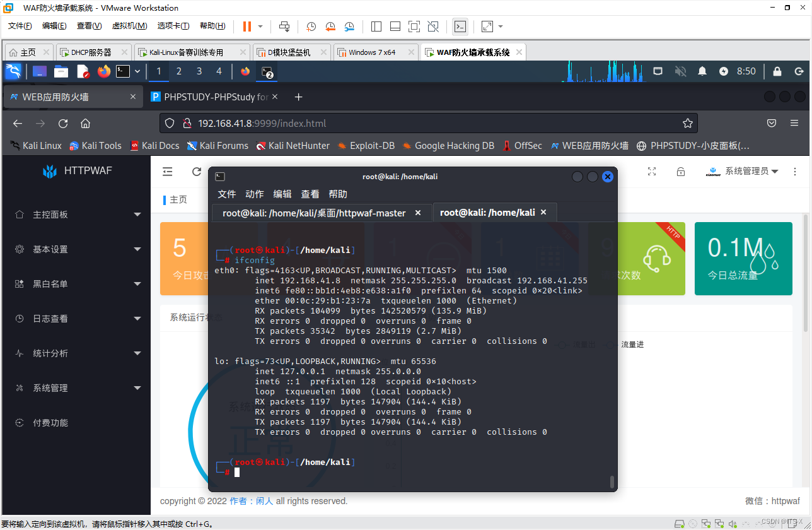Open Google Hacking DB bookmark
This screenshot has width=812, height=530.
click(x=448, y=145)
